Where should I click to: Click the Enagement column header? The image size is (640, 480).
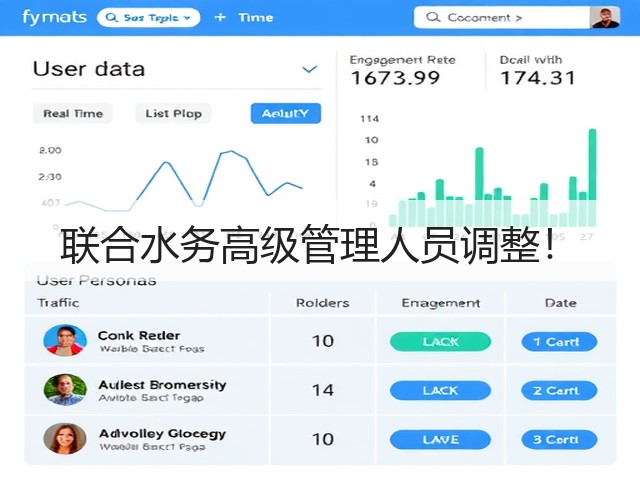click(441, 303)
